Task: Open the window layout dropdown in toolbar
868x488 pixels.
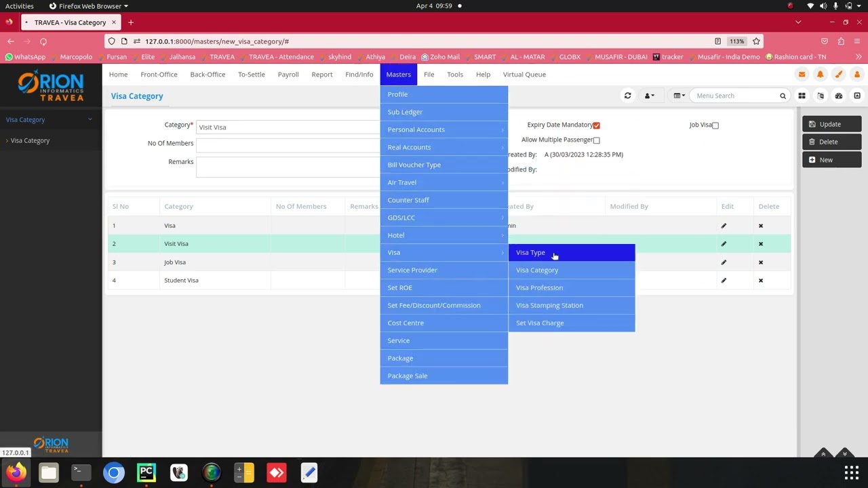Action: 679,96
